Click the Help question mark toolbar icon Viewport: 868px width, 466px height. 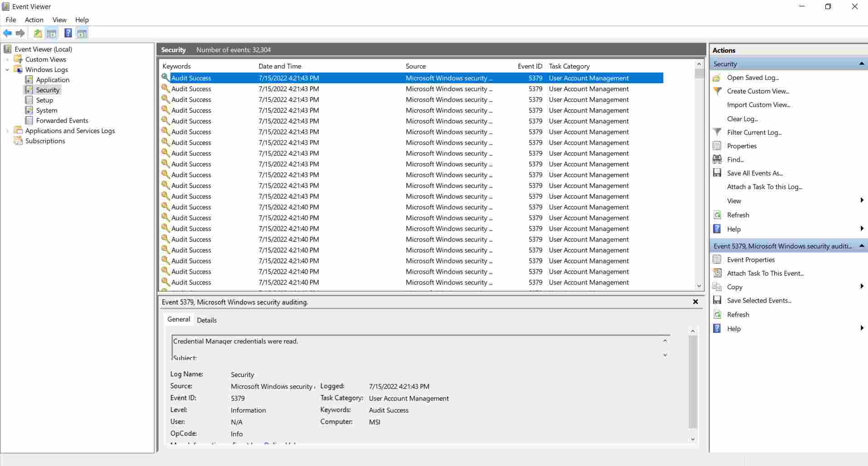pyautogui.click(x=68, y=33)
